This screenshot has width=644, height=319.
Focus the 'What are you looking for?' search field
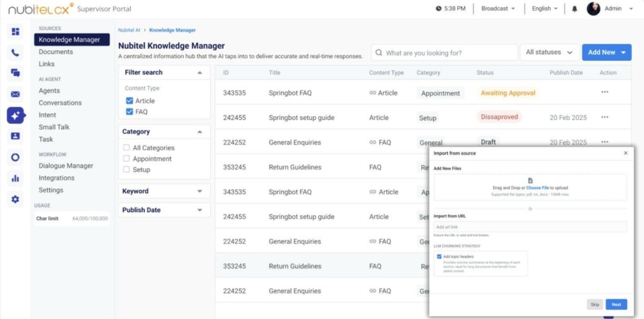[x=444, y=53]
